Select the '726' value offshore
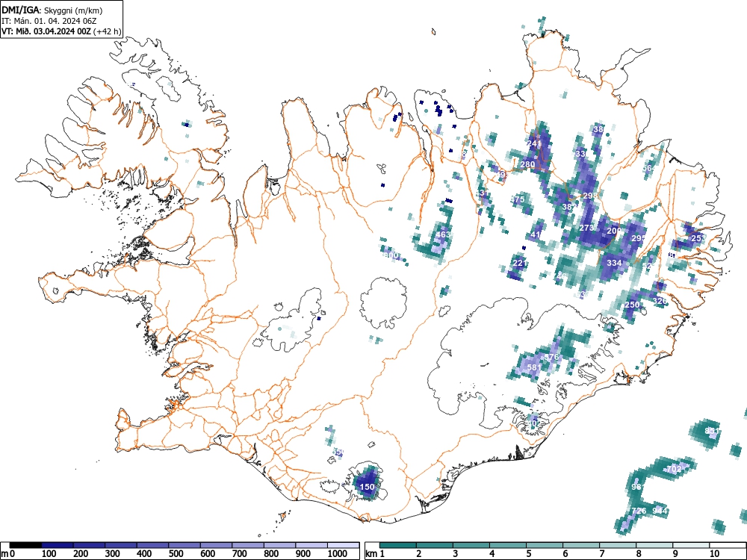Screen dimensions: 747x560 click(639, 511)
